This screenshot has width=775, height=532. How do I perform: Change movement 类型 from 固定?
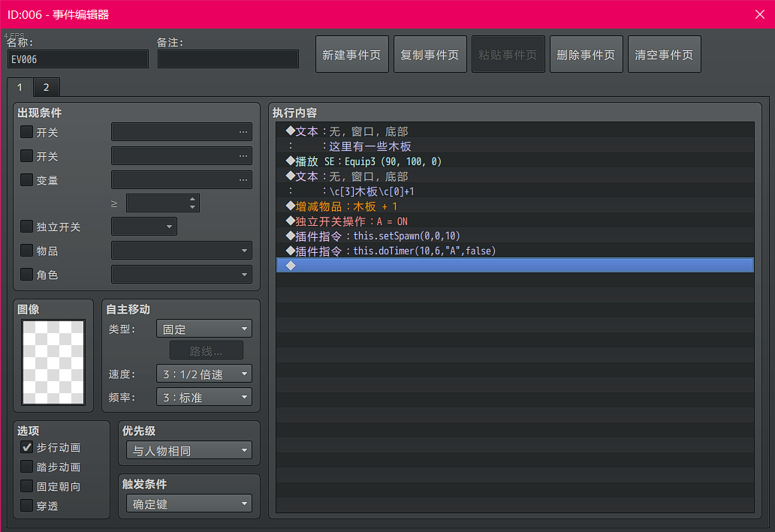pyautogui.click(x=204, y=329)
